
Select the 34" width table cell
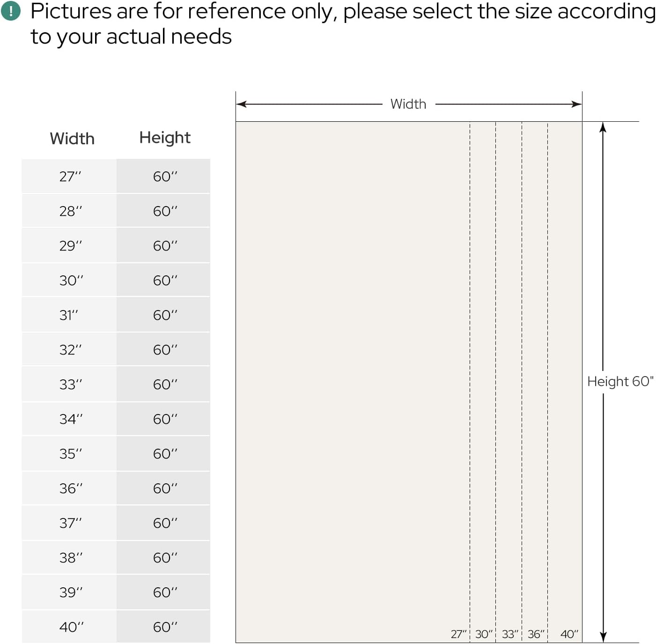(x=70, y=419)
